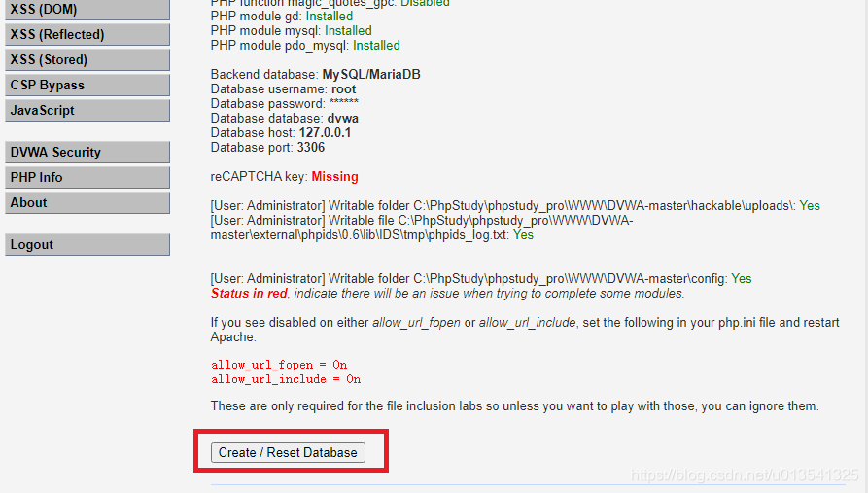Select XSS (Reflected) in the sidebar
This screenshot has width=868, height=493.
point(86,35)
